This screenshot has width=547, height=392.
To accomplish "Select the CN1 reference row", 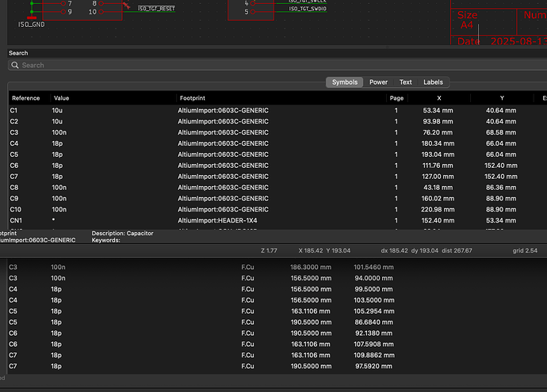I will [x=277, y=221].
